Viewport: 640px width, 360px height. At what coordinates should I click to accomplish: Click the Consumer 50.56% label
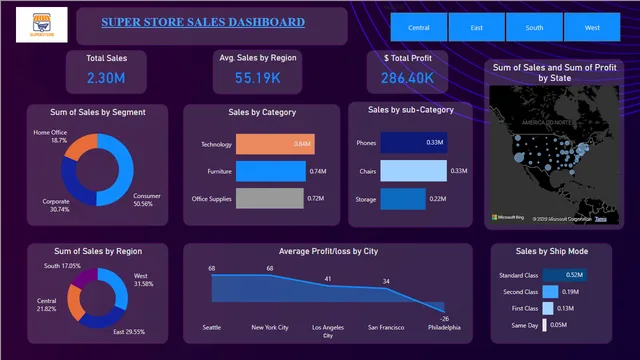(147, 200)
